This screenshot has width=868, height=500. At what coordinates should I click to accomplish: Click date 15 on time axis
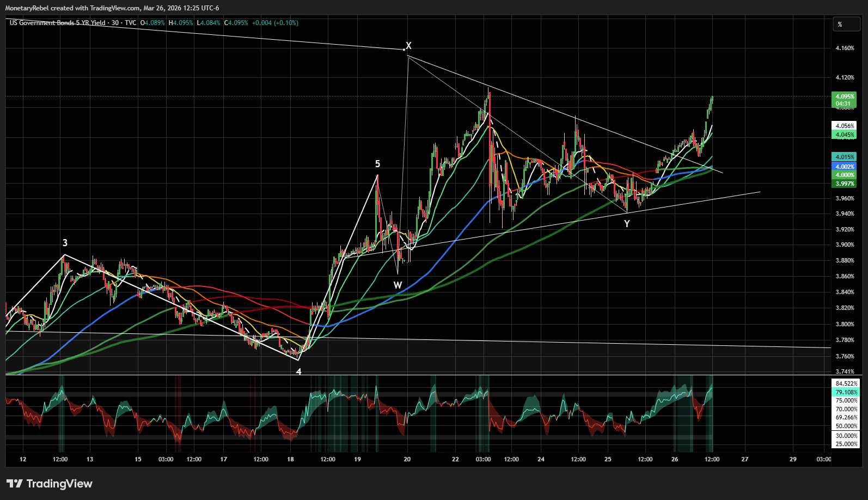tap(138, 459)
